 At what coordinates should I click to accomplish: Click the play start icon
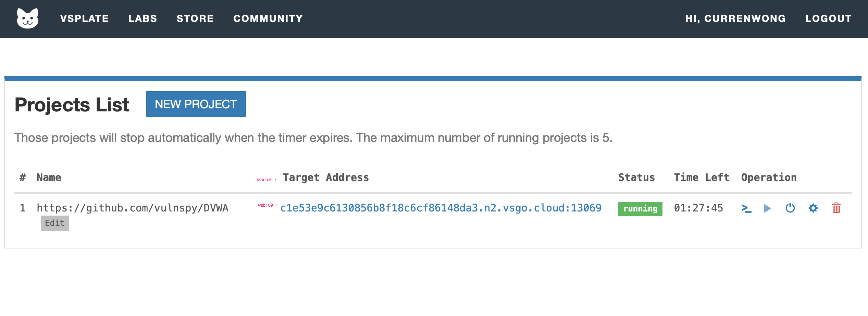[767, 208]
